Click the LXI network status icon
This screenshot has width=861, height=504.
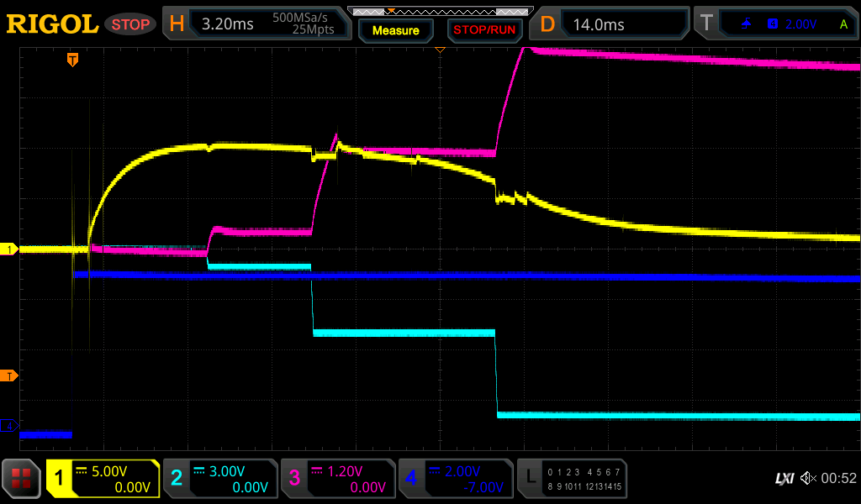coord(784,478)
